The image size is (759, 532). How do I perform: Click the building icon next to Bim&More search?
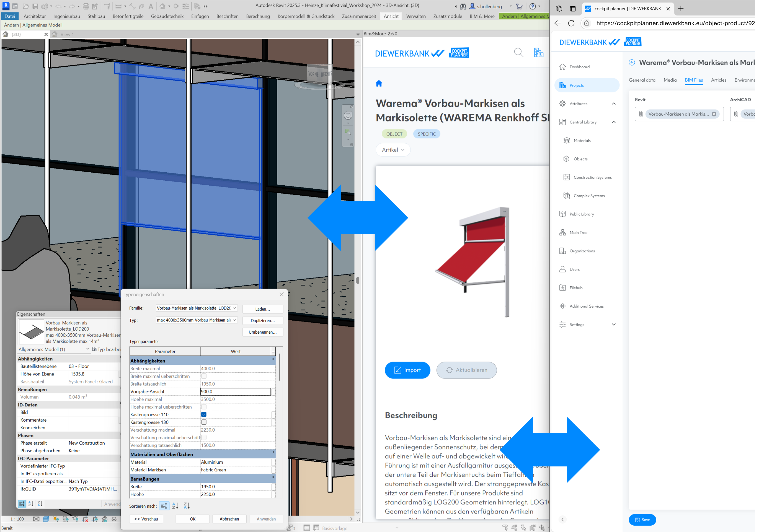coord(538,53)
